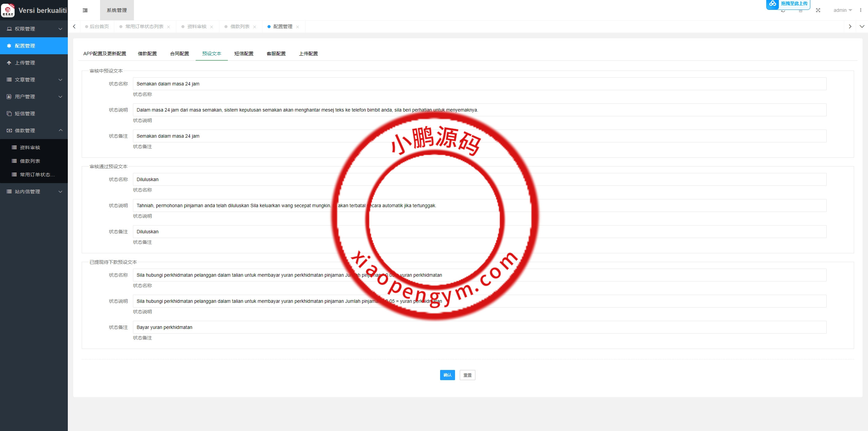Switch to the 借款配置 tab

tap(147, 54)
